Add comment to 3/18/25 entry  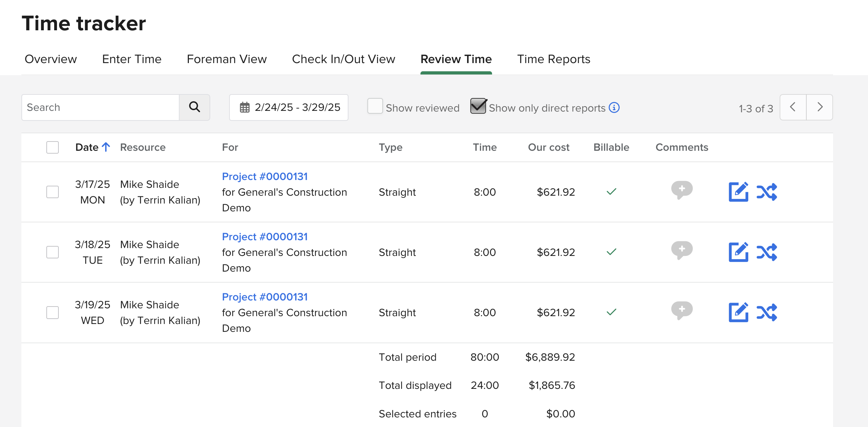pos(682,250)
